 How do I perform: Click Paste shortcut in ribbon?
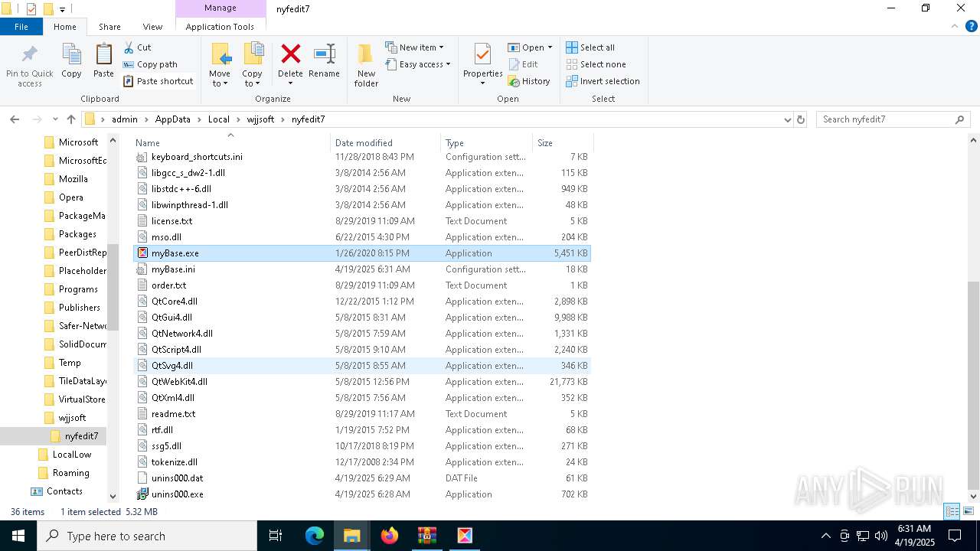(158, 81)
